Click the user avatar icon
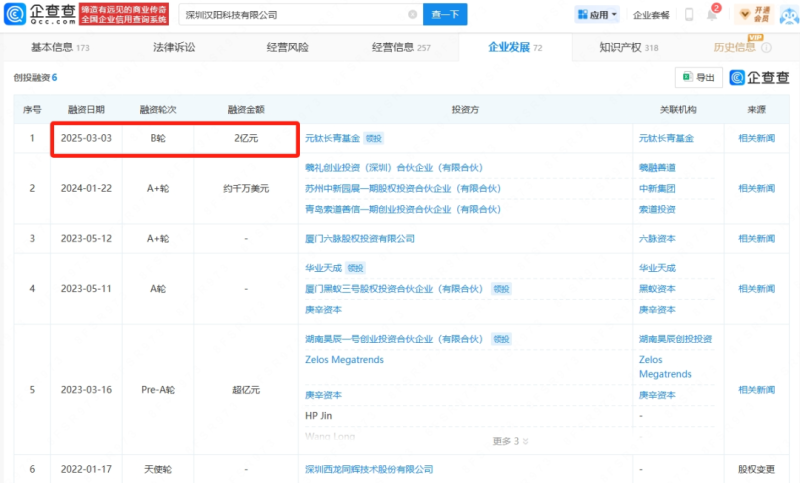Screen dimensions: 800x483 coord(789,14)
